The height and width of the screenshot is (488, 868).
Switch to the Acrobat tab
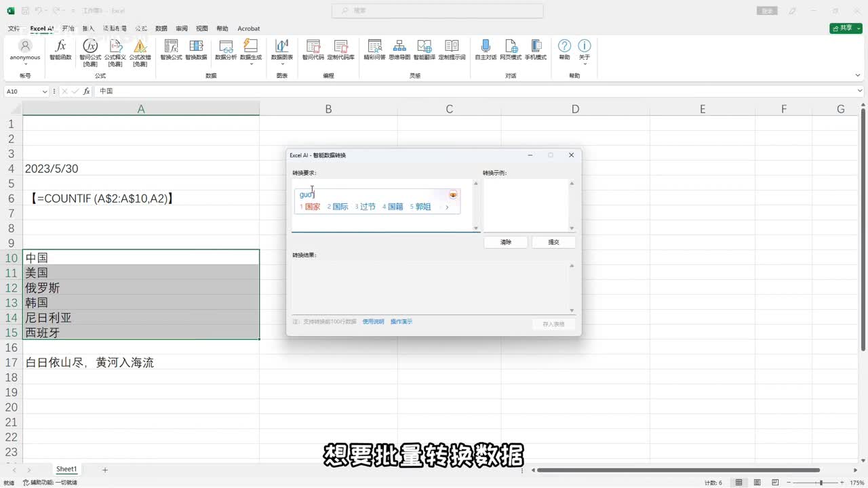[248, 28]
